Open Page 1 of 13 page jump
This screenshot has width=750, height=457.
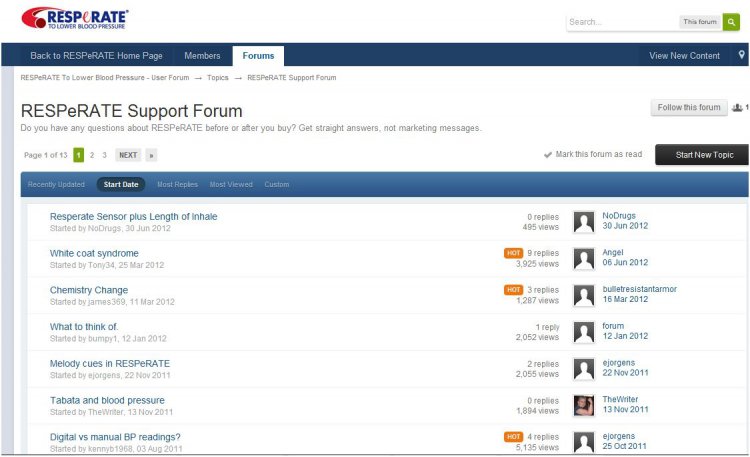coord(45,155)
